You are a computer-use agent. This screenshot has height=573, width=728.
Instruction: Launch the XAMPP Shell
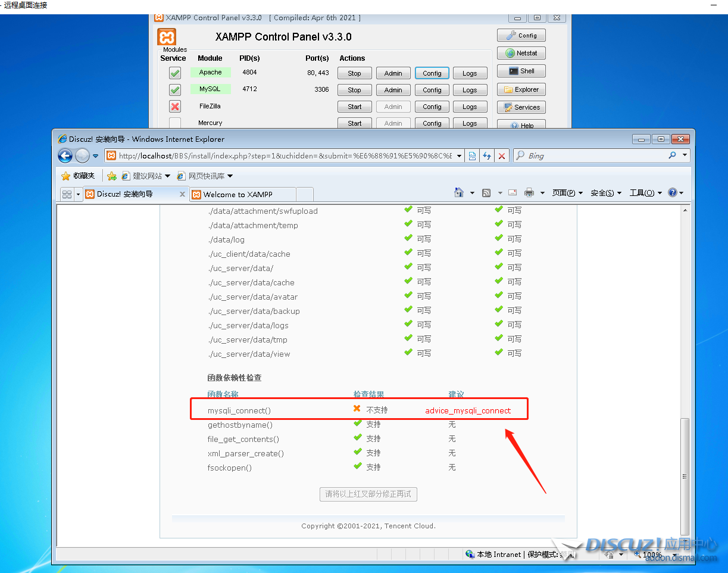click(521, 71)
